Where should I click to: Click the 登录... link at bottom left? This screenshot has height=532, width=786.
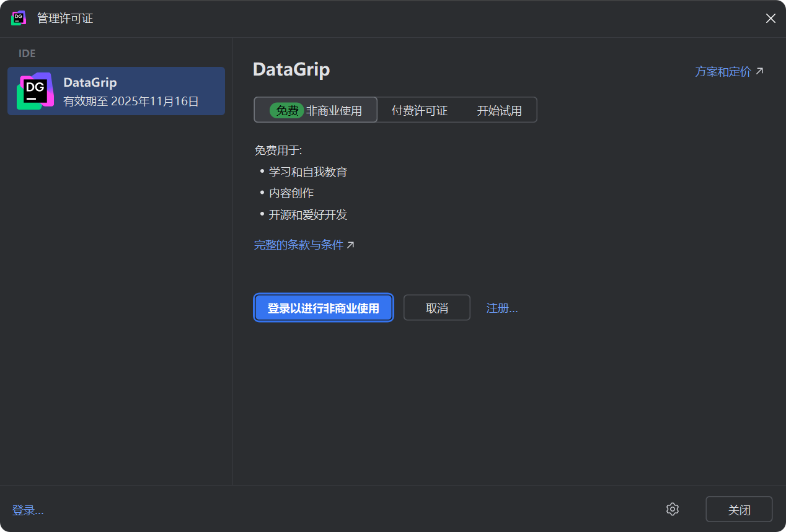28,510
